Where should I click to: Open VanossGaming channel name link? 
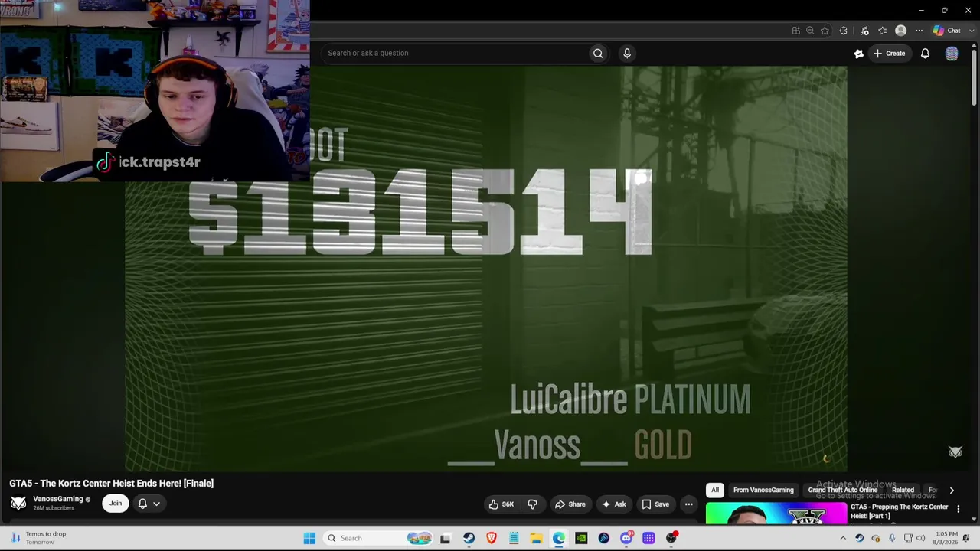[x=58, y=499]
